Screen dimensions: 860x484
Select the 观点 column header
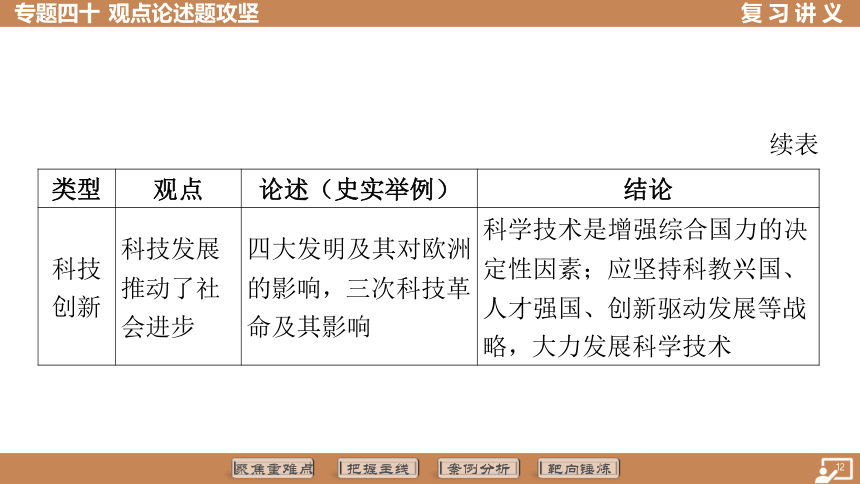[178, 189]
